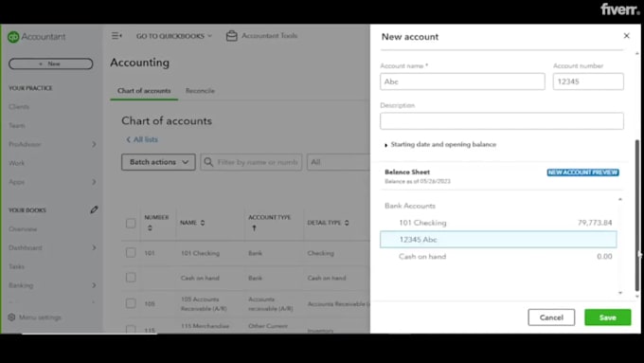Open Work in the sidebar

point(16,163)
